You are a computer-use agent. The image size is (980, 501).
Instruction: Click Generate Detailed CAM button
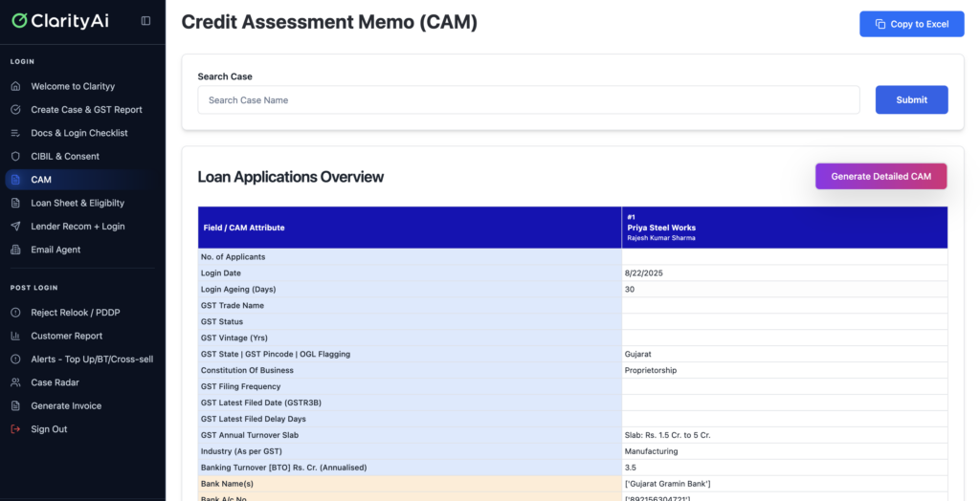point(880,176)
